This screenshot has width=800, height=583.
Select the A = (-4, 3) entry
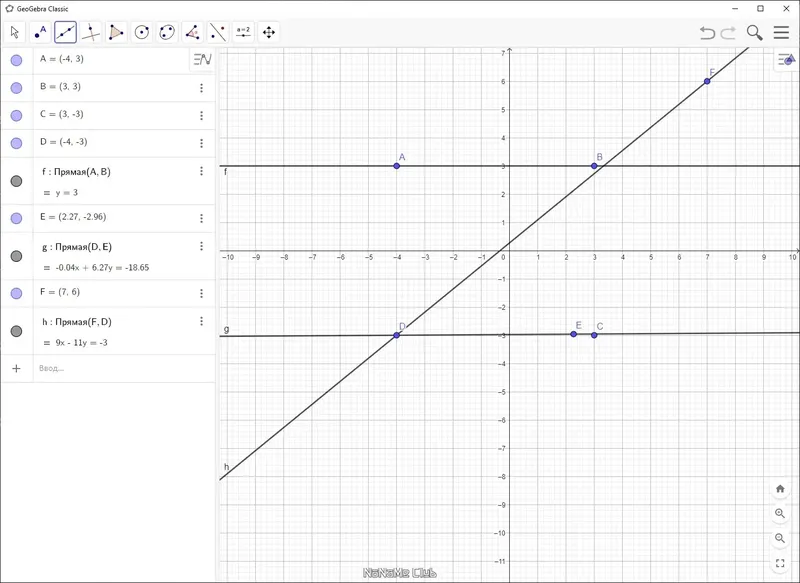(x=62, y=59)
